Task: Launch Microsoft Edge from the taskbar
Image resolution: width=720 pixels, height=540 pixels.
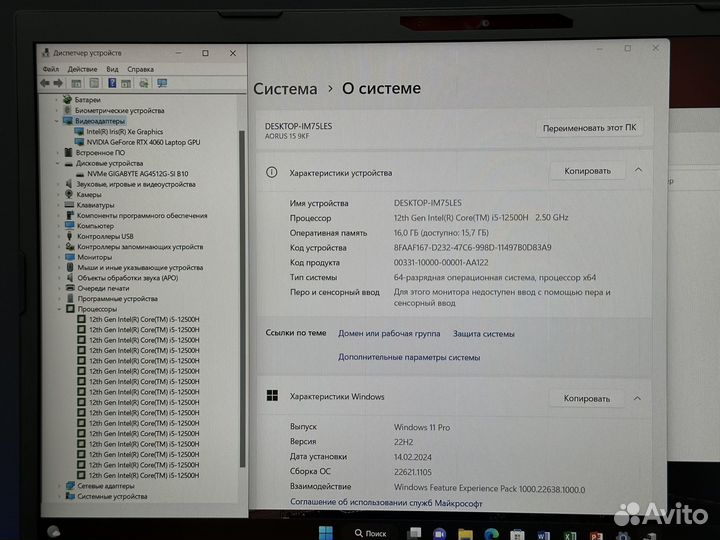Action: pos(491,534)
